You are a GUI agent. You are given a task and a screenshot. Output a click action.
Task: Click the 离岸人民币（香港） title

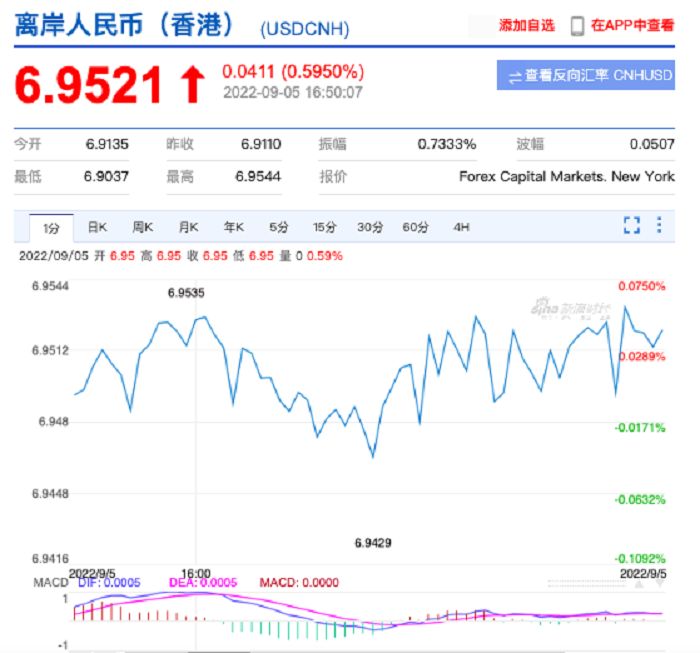click(x=125, y=25)
